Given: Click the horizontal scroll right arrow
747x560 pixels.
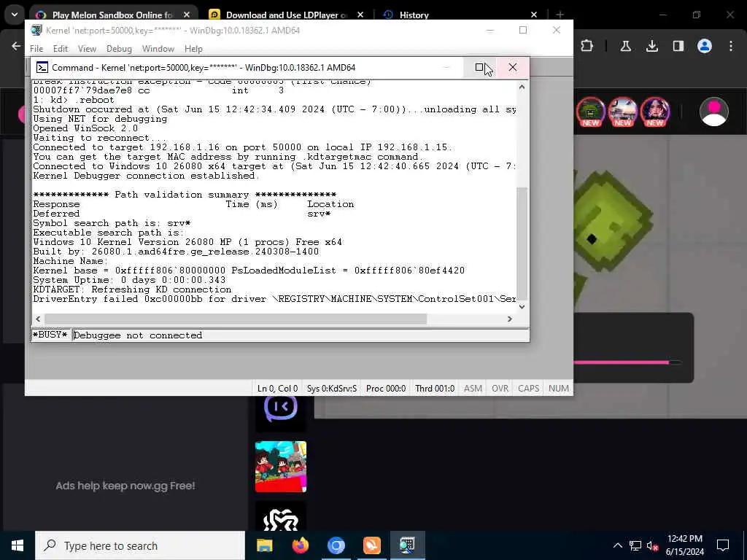Looking at the screenshot, I should pyautogui.click(x=510, y=319).
